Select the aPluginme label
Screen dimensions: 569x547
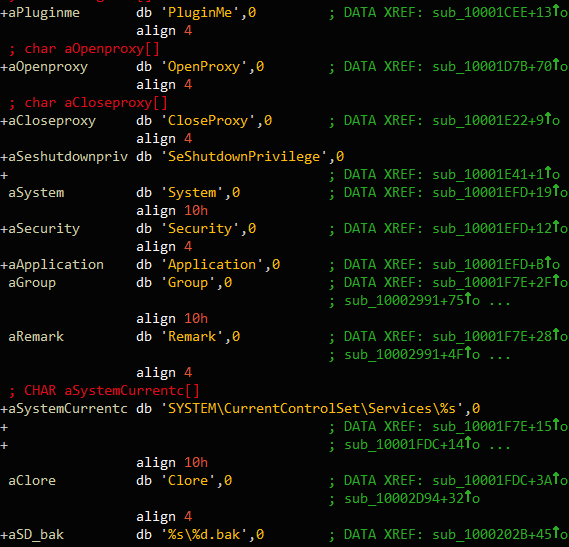[x=44, y=13]
